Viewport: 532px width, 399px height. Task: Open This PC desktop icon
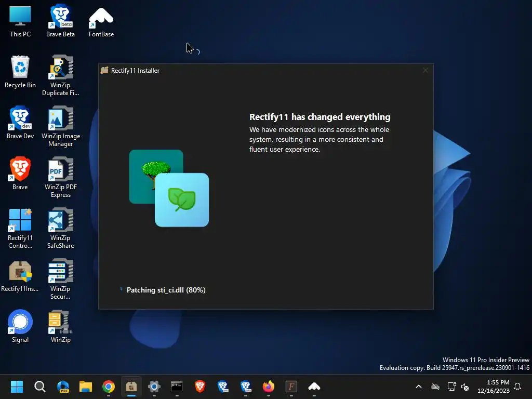pyautogui.click(x=20, y=21)
